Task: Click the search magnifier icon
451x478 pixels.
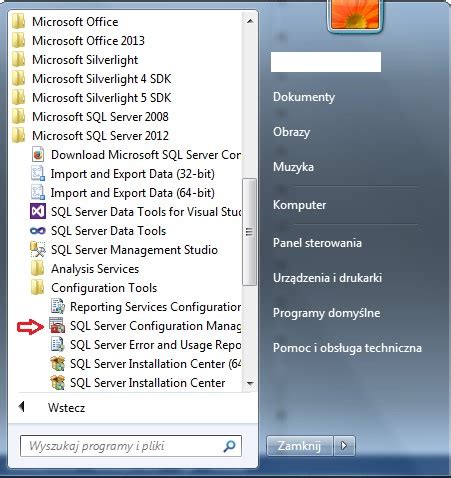Action: point(230,446)
